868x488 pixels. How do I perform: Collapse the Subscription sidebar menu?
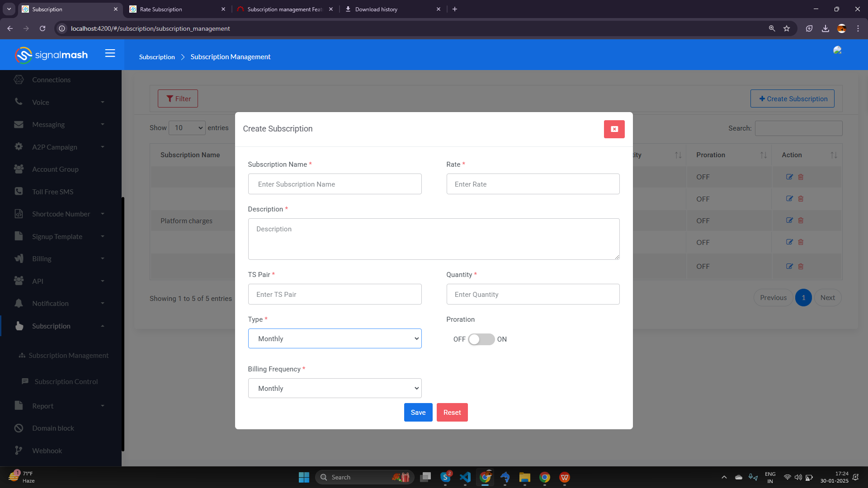point(61,326)
